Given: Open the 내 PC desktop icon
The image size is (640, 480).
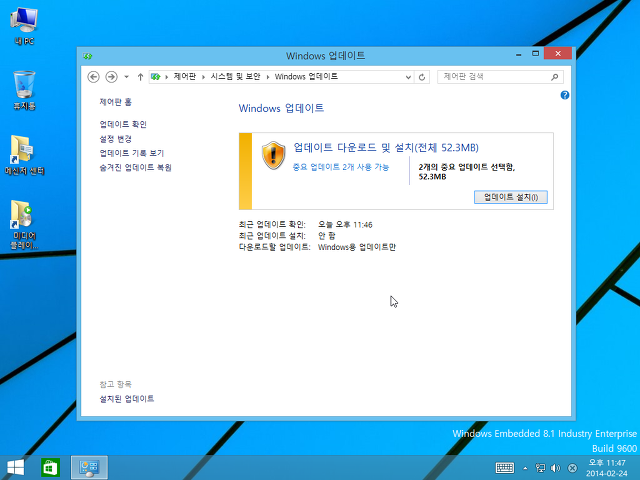Looking at the screenshot, I should [24, 26].
